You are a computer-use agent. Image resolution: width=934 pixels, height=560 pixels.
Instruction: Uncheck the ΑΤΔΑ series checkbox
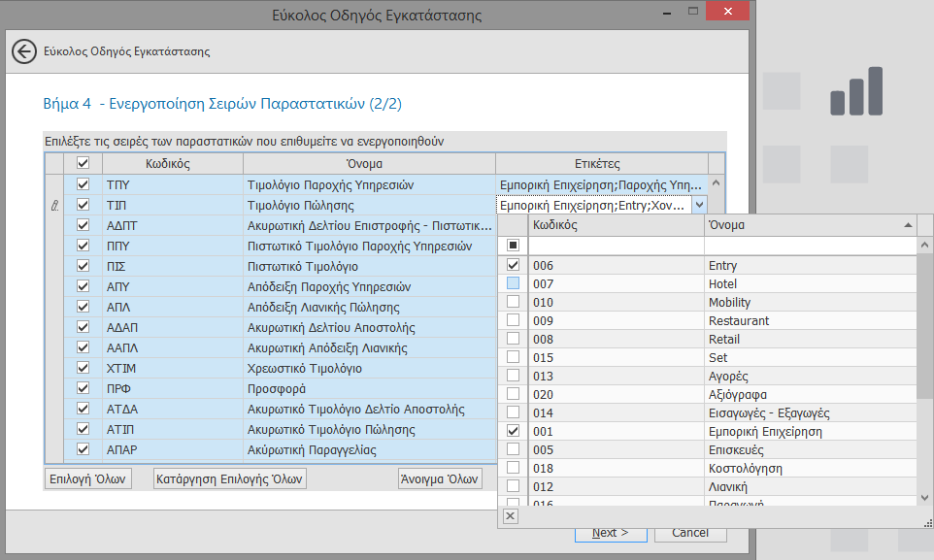[x=83, y=409]
